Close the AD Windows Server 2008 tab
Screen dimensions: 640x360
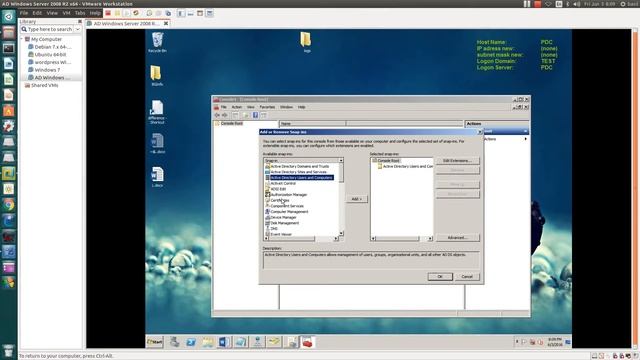166,24
